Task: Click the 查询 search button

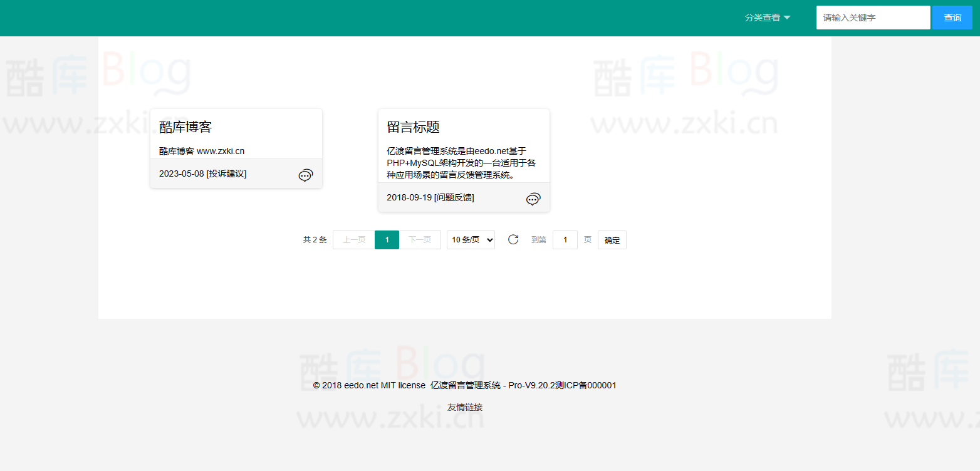Action: coord(952,18)
